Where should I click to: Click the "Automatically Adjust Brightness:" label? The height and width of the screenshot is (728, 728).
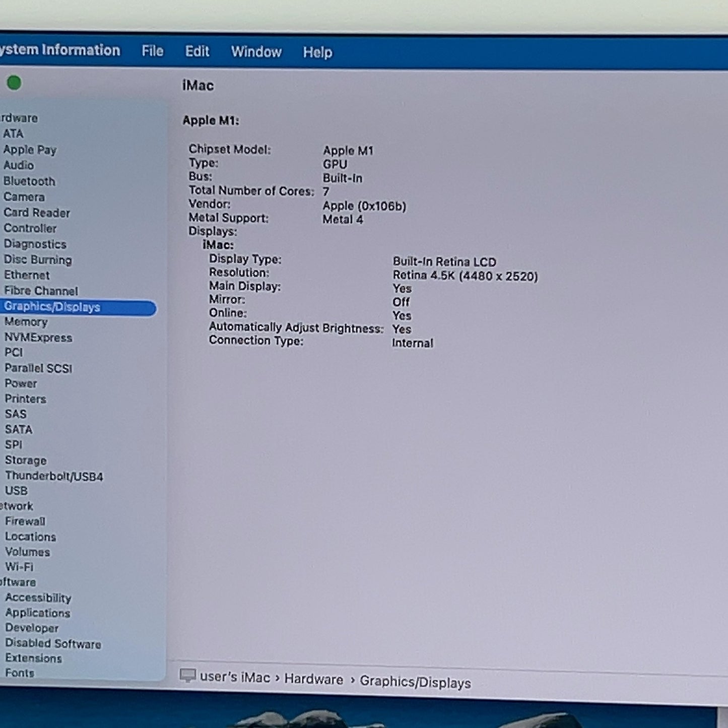pyautogui.click(x=296, y=328)
